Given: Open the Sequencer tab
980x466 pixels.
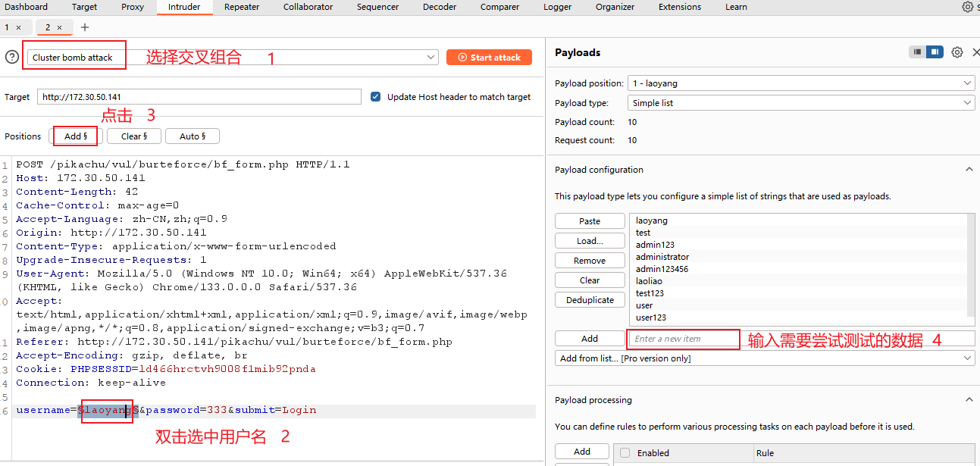Looking at the screenshot, I should coord(377,7).
